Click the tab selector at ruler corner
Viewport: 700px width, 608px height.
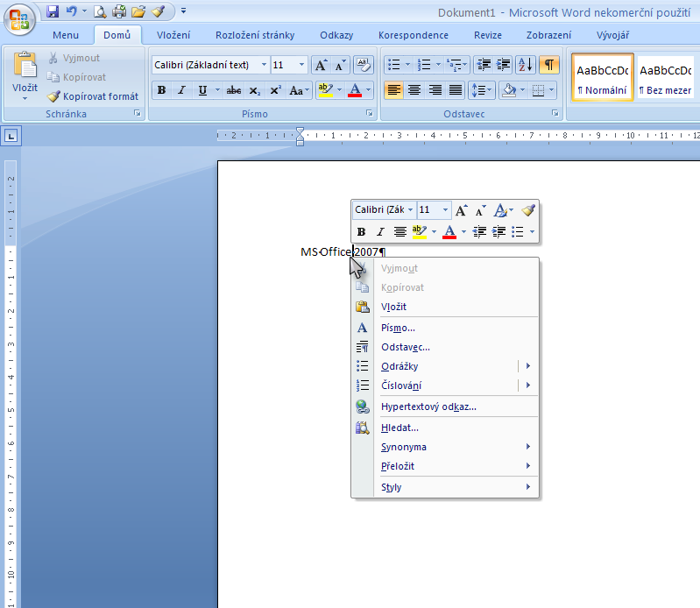[x=11, y=136]
